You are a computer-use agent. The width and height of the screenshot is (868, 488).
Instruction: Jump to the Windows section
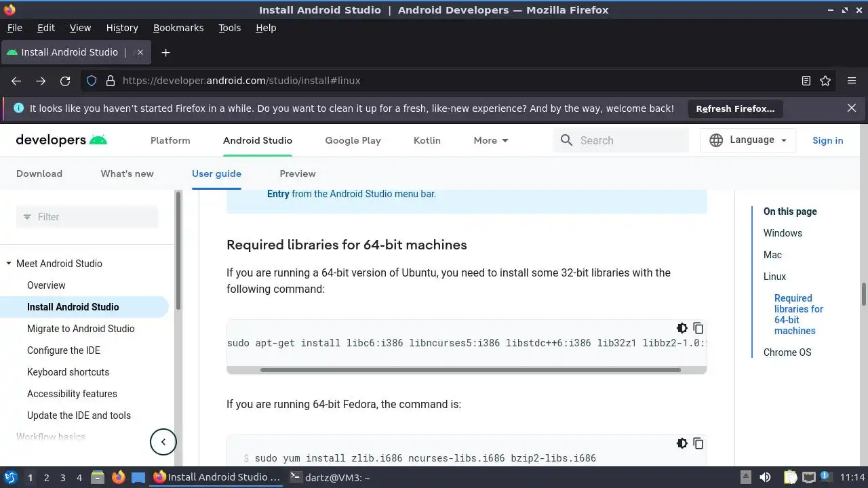(783, 233)
